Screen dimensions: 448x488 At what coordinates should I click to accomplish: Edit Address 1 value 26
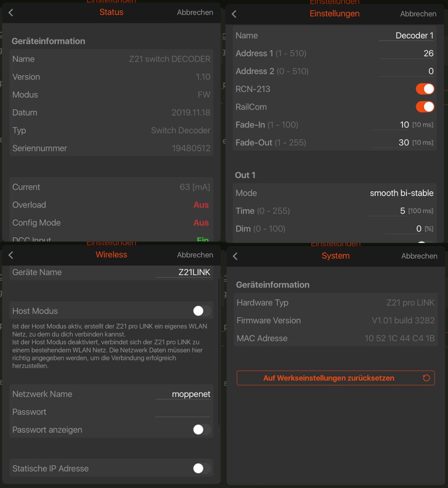tap(406, 53)
